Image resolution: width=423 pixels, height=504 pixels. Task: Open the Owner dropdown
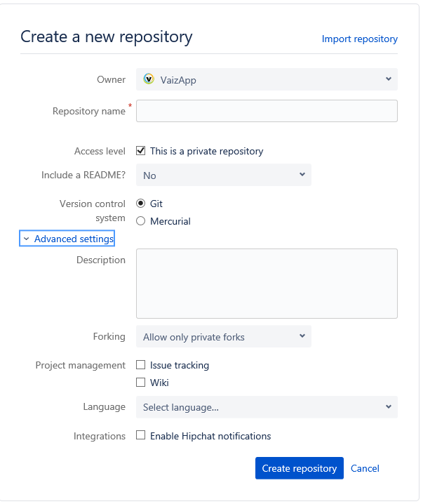(267, 79)
